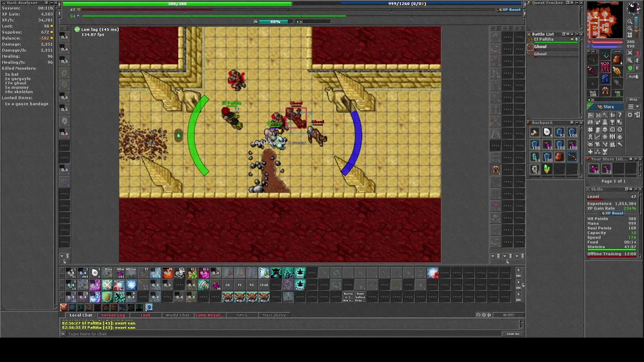Open the Latin Revol... chat tab

click(x=209, y=315)
